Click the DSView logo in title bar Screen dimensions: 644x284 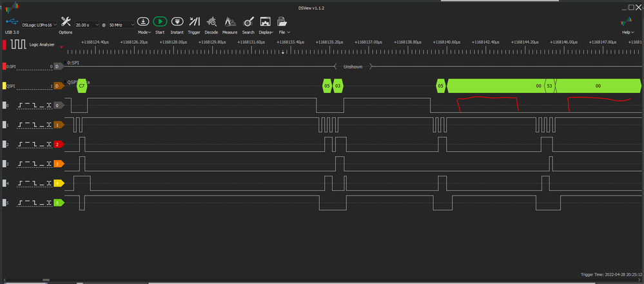12,6
